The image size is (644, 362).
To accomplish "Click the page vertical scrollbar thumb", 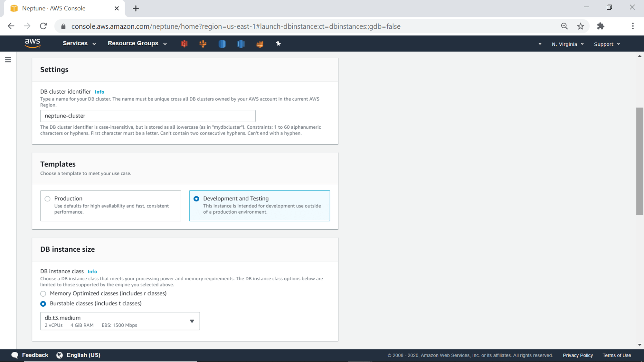I will (x=639, y=161).
